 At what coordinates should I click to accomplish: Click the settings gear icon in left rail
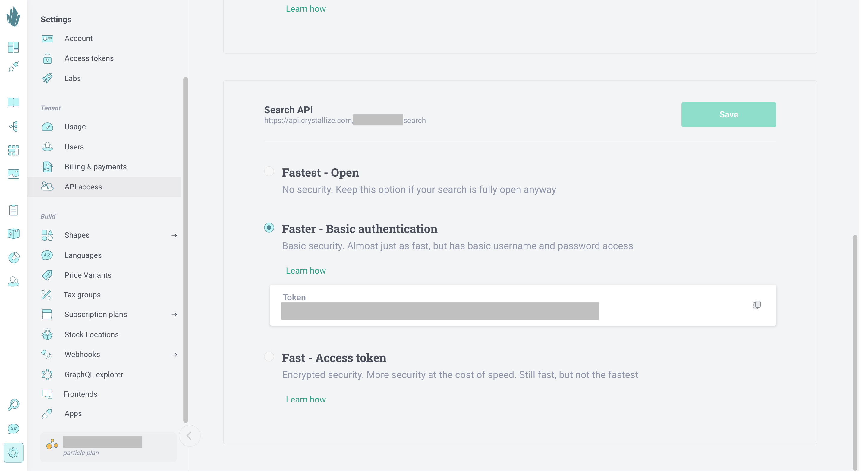(x=14, y=453)
